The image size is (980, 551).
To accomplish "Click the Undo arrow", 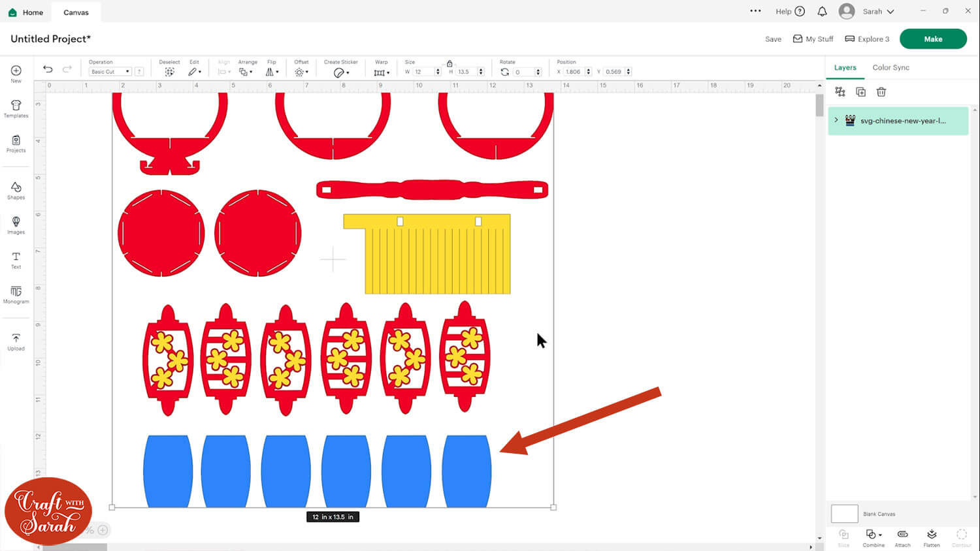I will click(48, 69).
